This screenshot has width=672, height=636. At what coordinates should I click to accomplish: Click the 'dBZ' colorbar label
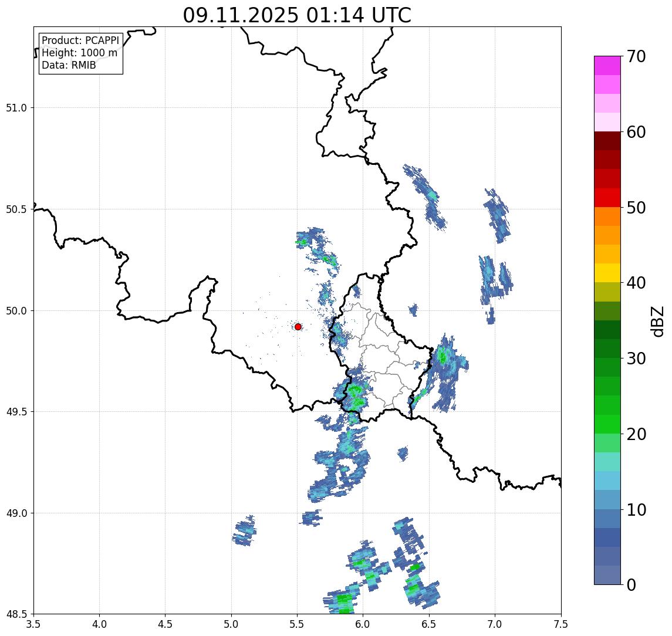[x=657, y=321]
